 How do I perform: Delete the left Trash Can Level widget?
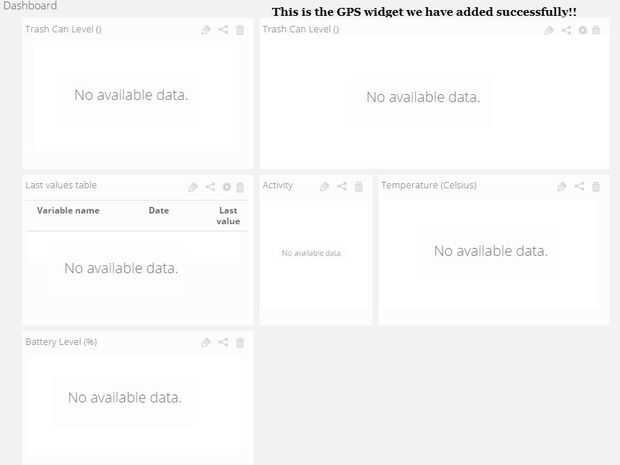pos(240,31)
